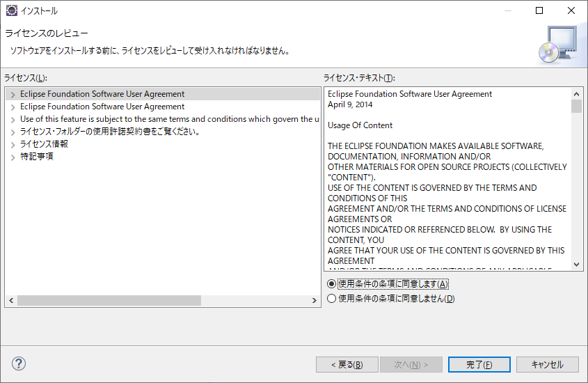Select 'Use of this feature is subject' row text

pos(170,119)
